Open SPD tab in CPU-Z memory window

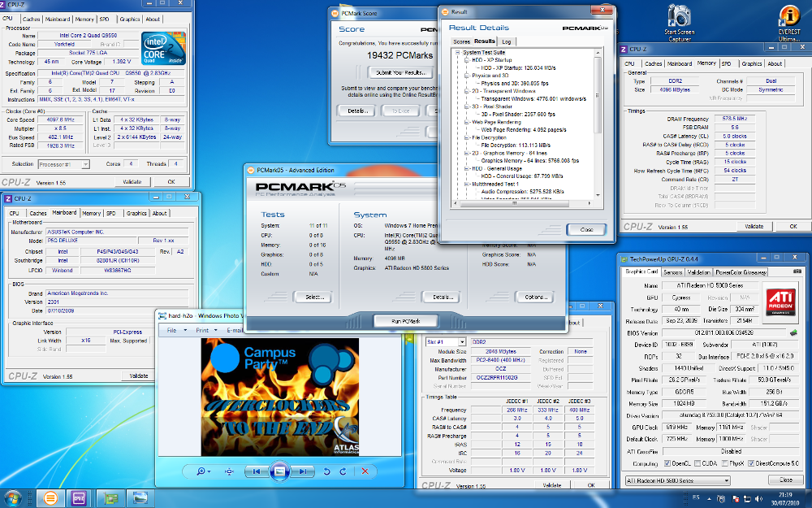[x=727, y=63]
